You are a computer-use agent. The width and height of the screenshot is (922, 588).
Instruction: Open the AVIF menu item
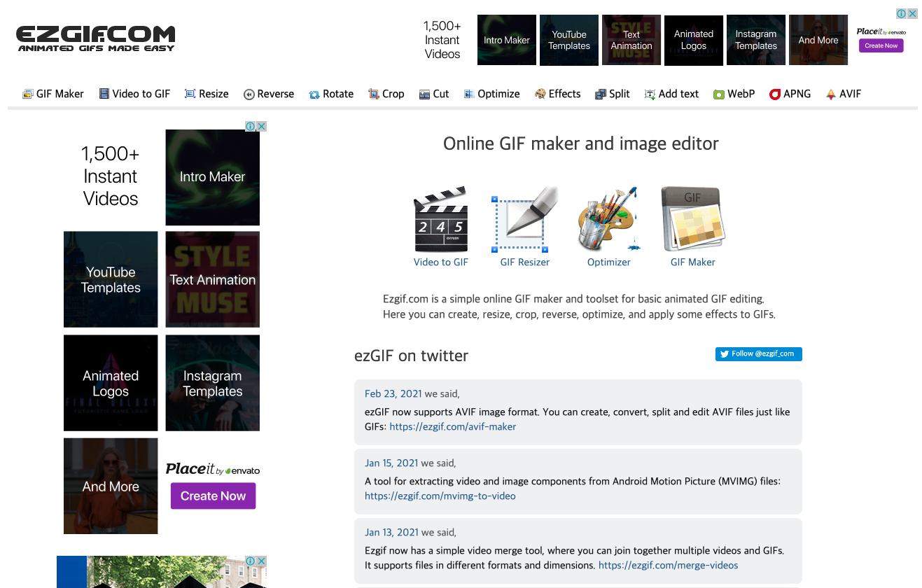[844, 94]
